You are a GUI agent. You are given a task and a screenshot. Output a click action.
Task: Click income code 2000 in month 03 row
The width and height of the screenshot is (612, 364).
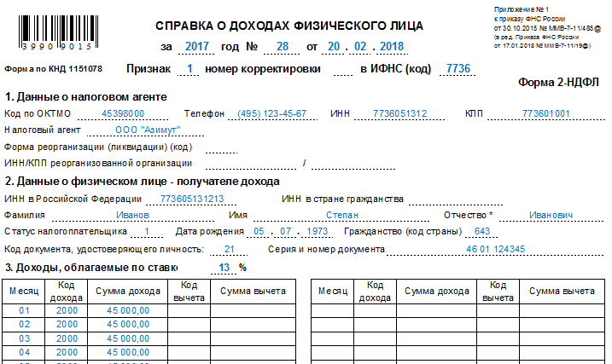[67, 338]
